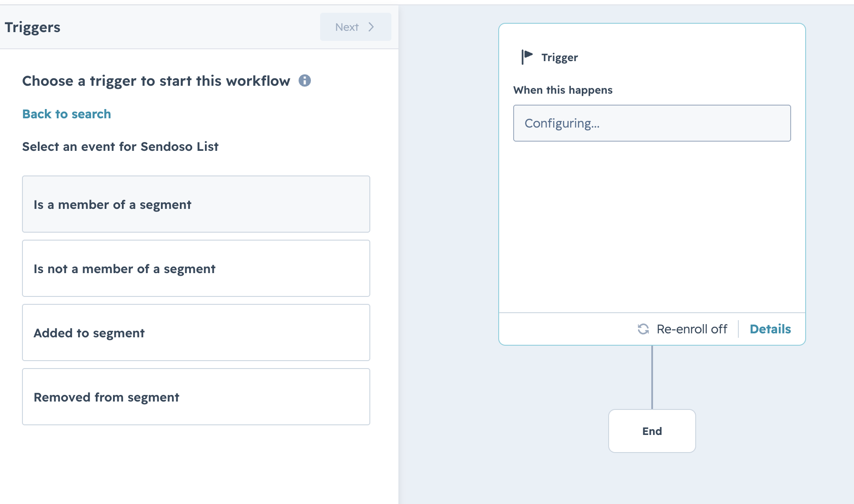Click the flag icon on the Trigger card
854x504 pixels.
tap(527, 57)
